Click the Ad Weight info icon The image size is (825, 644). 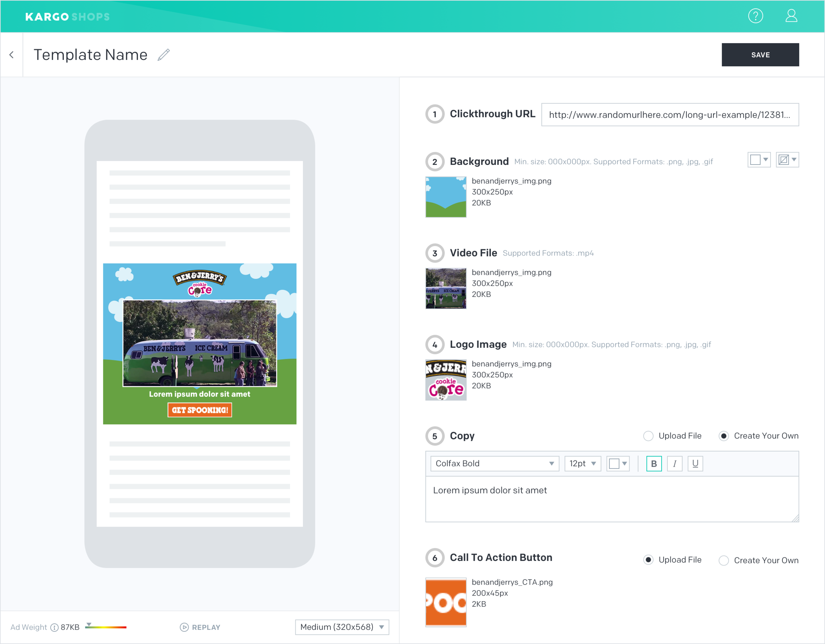point(54,627)
